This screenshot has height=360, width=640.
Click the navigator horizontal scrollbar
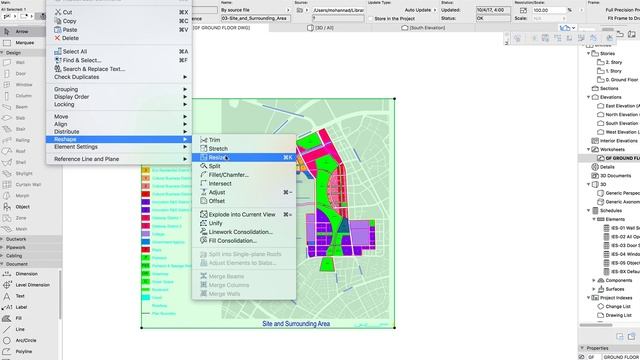[596, 325]
